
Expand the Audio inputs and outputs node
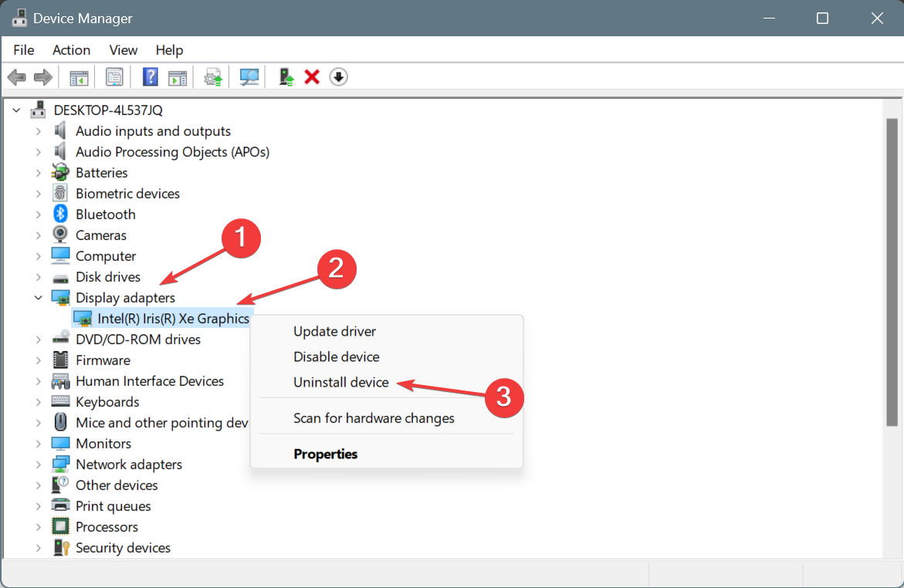coord(38,131)
